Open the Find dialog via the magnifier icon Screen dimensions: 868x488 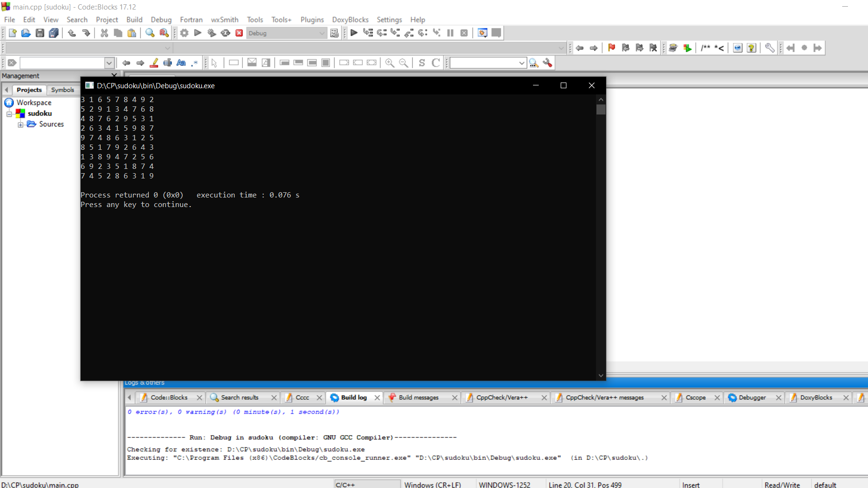[x=150, y=33]
